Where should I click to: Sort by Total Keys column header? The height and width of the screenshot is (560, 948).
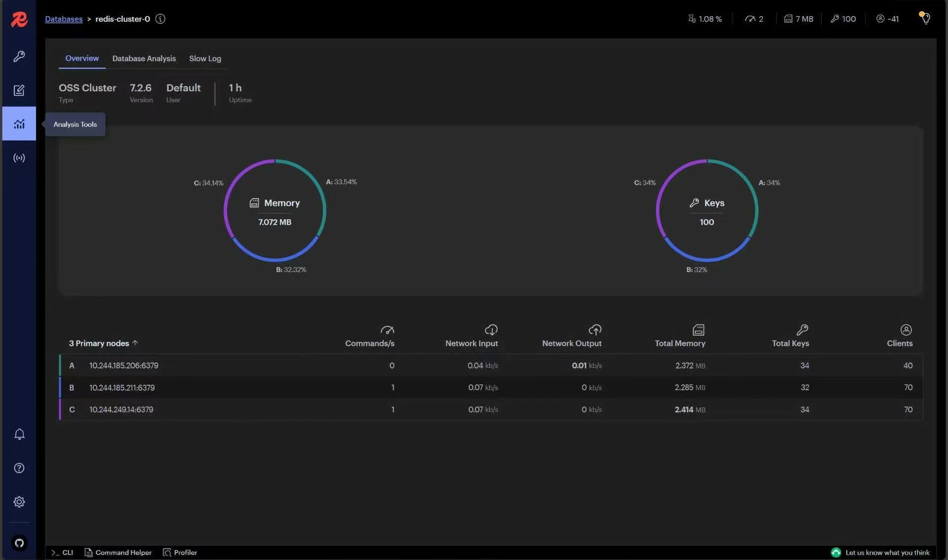point(790,343)
